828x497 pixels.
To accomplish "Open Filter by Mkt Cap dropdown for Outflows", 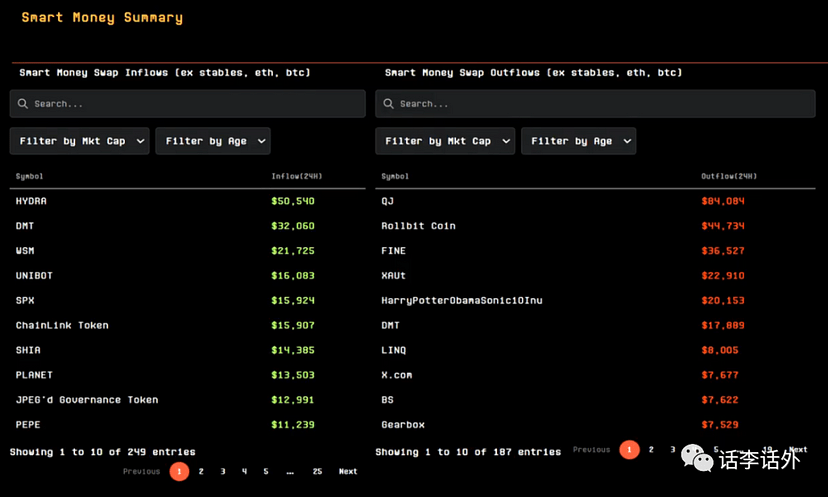I will point(445,141).
